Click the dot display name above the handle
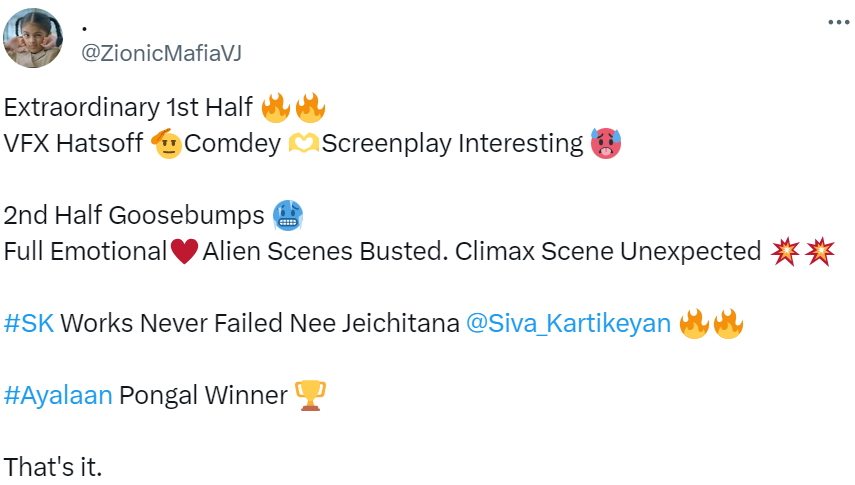 (84, 28)
